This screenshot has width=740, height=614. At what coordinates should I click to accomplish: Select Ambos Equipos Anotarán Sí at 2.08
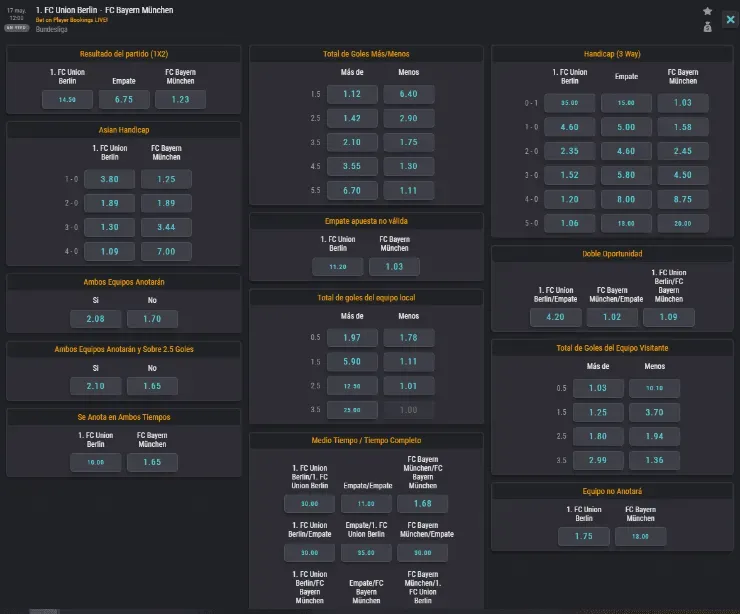pos(96,319)
